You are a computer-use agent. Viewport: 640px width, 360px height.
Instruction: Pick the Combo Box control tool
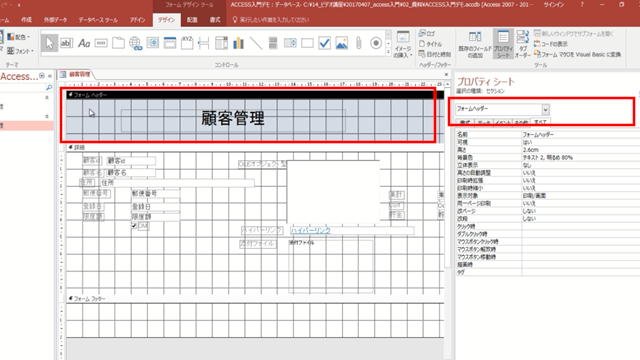pos(221,43)
